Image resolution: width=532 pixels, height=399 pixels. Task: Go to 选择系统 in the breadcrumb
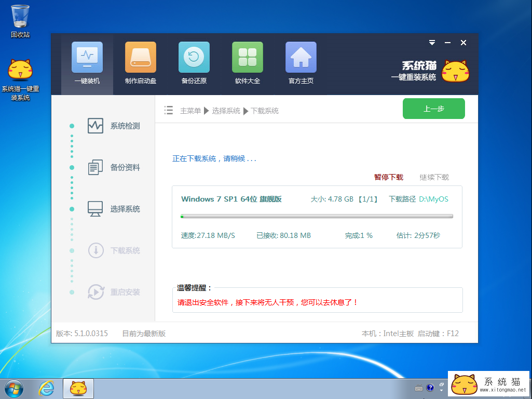[226, 111]
